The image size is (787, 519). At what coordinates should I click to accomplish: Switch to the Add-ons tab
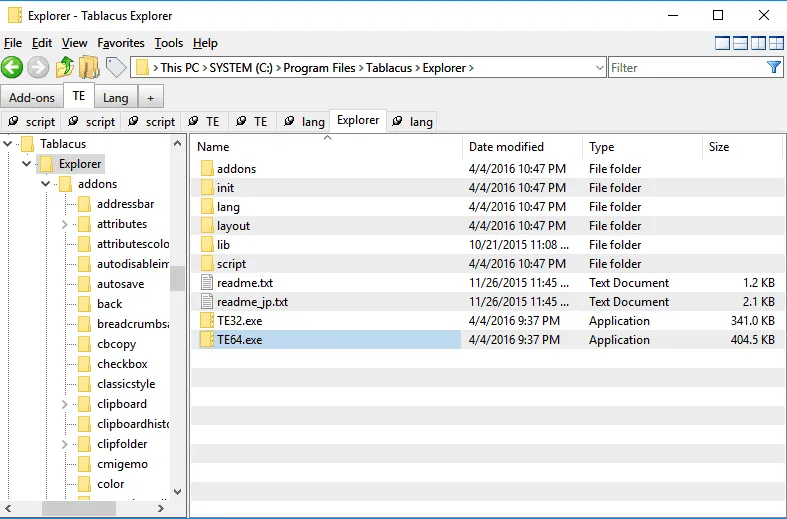tap(32, 97)
